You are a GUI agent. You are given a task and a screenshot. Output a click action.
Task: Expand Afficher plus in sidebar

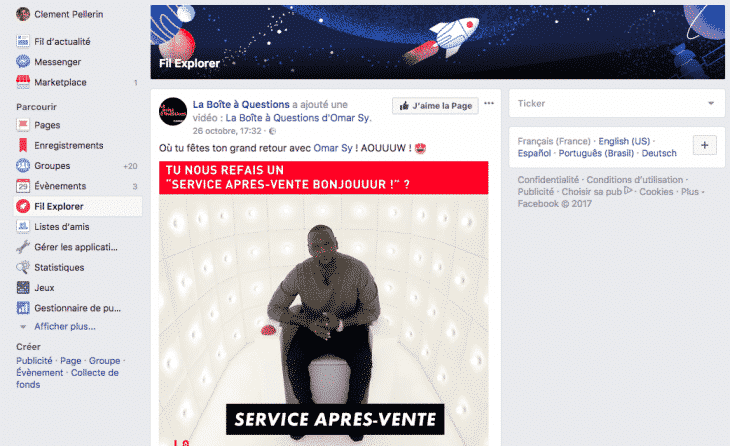[x=65, y=326]
